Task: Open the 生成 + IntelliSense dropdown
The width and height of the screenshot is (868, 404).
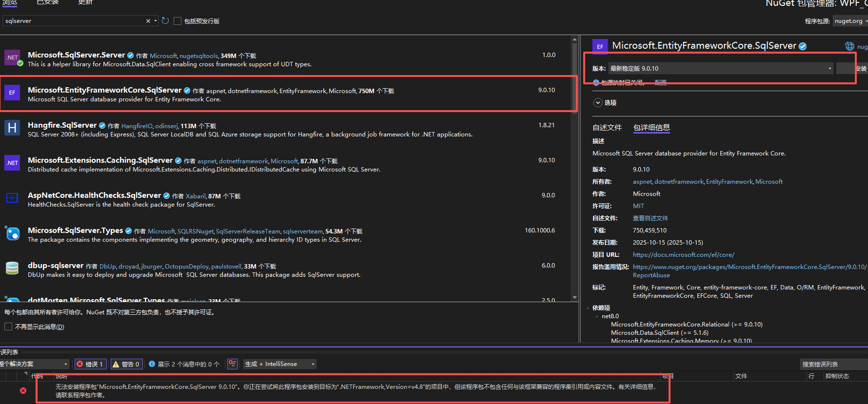Action: coord(280,364)
